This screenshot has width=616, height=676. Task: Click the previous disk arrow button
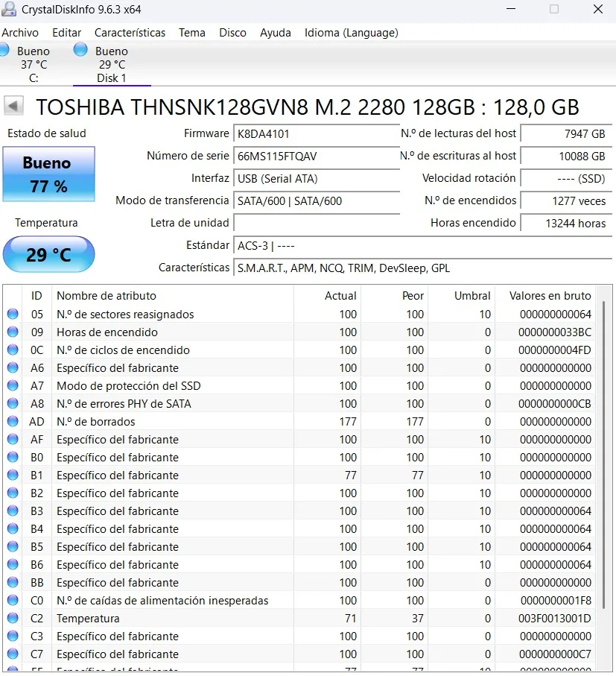tap(13, 106)
